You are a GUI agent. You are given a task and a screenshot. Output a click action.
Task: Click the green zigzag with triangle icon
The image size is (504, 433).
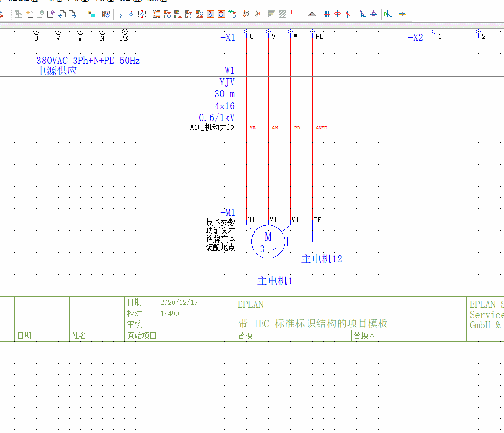point(232,14)
